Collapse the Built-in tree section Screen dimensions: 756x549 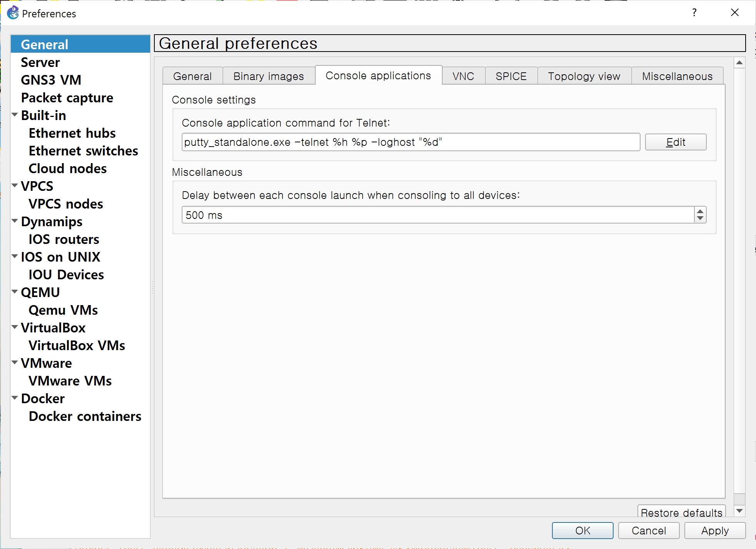[x=15, y=115]
